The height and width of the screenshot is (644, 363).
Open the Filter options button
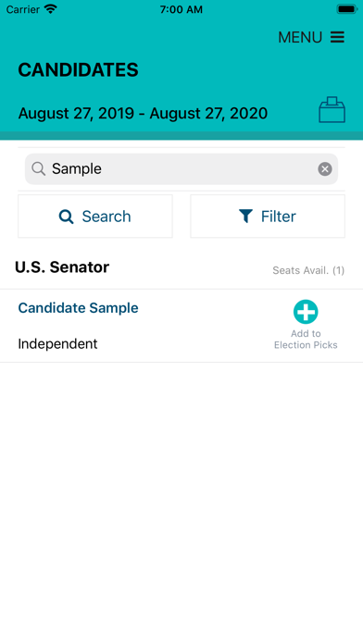tap(268, 216)
